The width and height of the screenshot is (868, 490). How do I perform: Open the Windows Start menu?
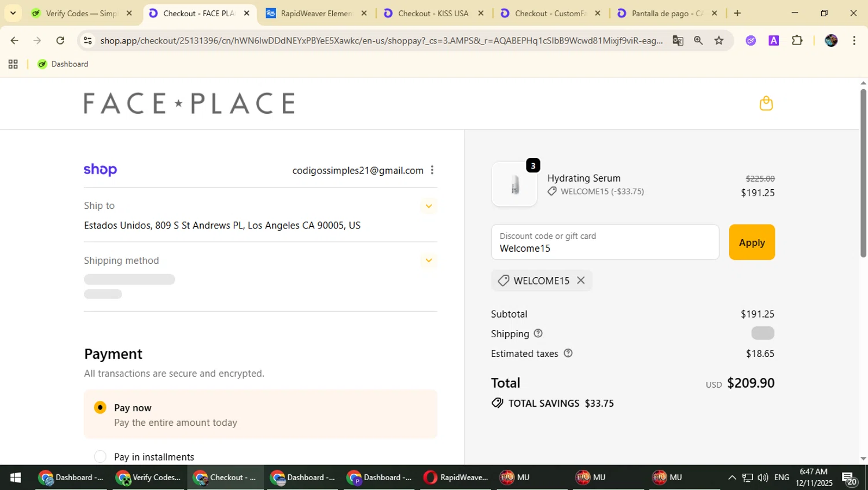(x=16, y=477)
